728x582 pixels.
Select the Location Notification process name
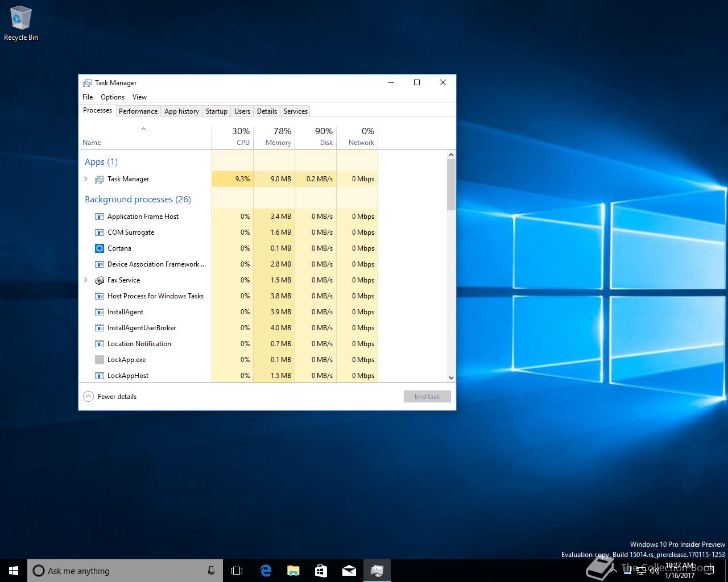pos(139,344)
